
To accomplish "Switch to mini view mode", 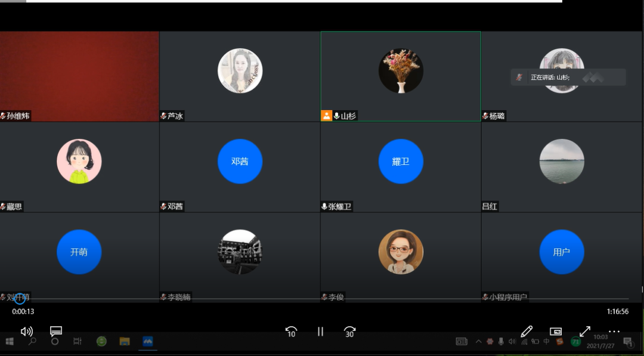I will tap(556, 332).
